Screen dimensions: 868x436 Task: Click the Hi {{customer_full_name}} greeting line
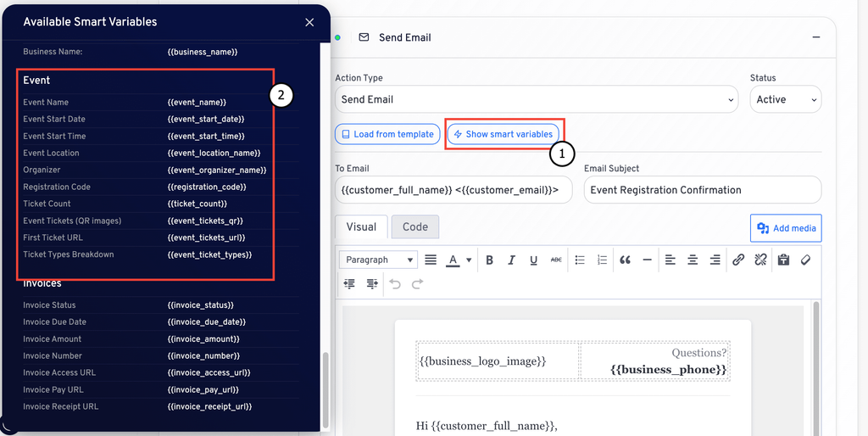pyautogui.click(x=486, y=426)
